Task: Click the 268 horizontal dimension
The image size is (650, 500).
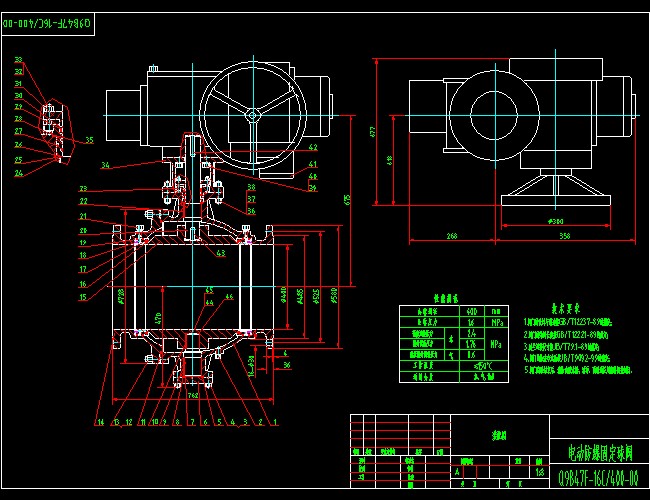Action: (451, 236)
